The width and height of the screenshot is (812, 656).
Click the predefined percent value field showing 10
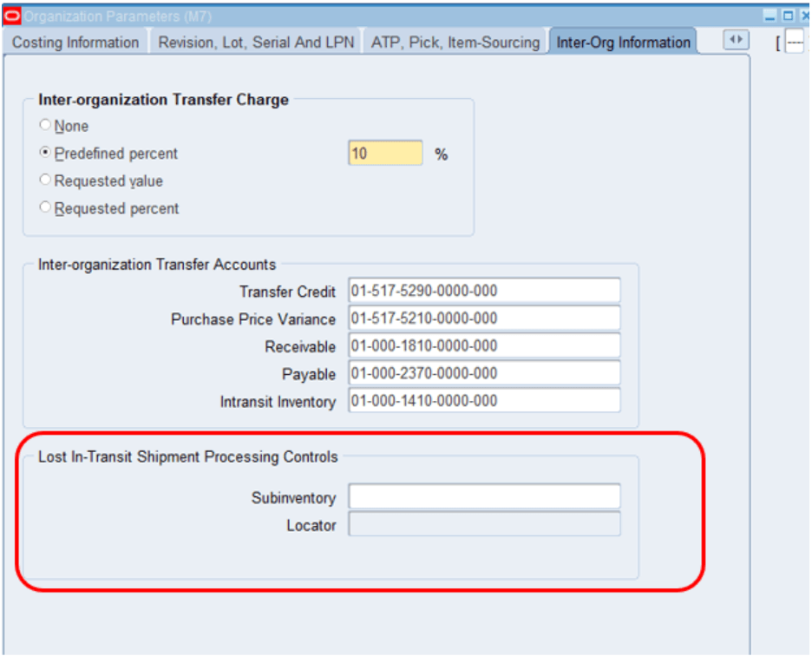(x=385, y=153)
